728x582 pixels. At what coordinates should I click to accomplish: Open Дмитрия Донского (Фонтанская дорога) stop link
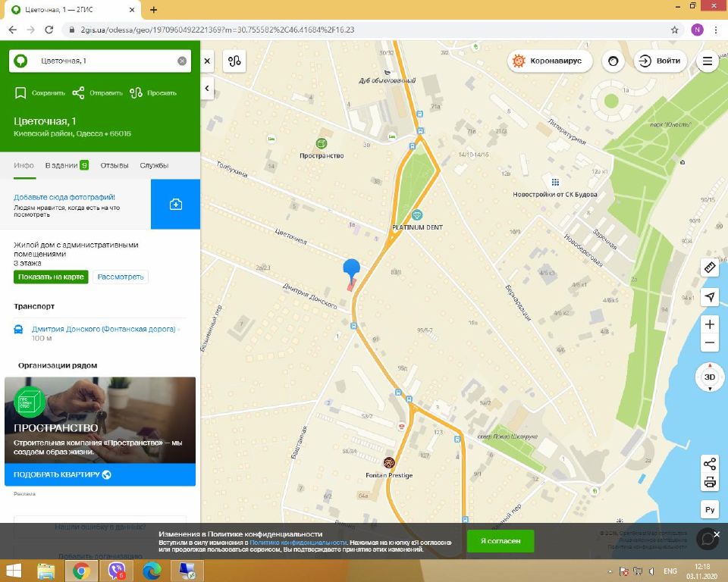point(104,329)
